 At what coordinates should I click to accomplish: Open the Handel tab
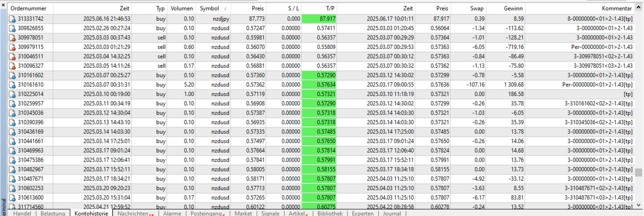coord(22,213)
